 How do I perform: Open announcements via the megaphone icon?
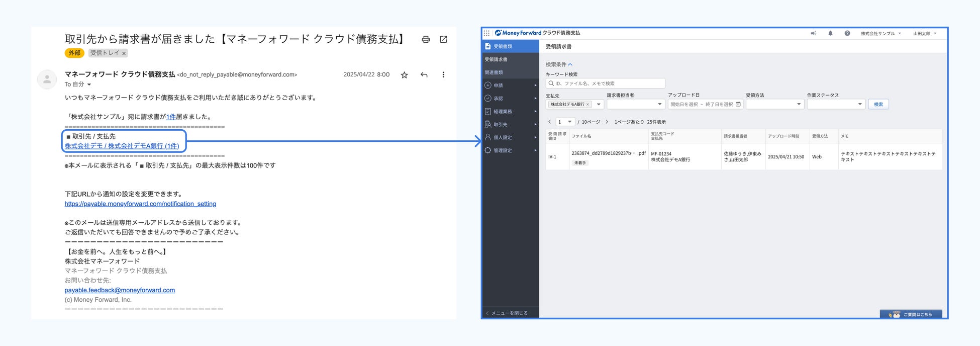point(813,33)
